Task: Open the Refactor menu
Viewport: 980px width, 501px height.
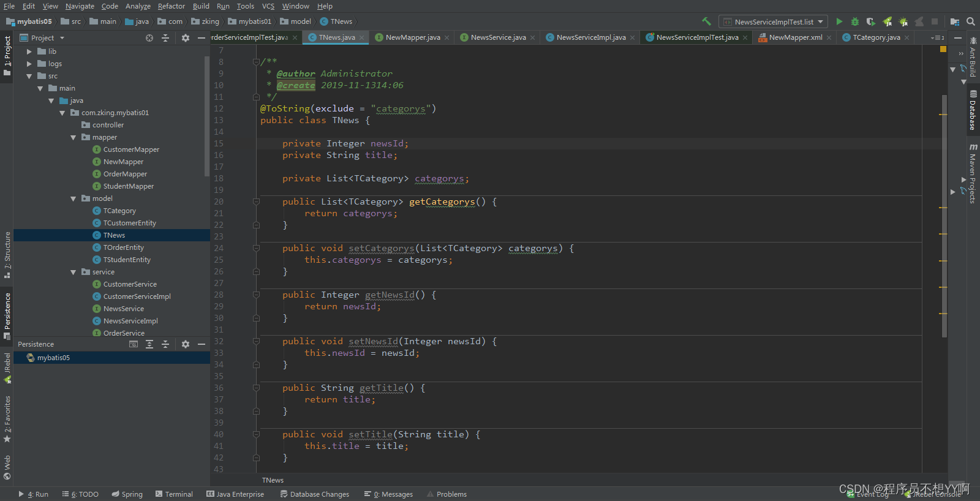Action: (171, 6)
